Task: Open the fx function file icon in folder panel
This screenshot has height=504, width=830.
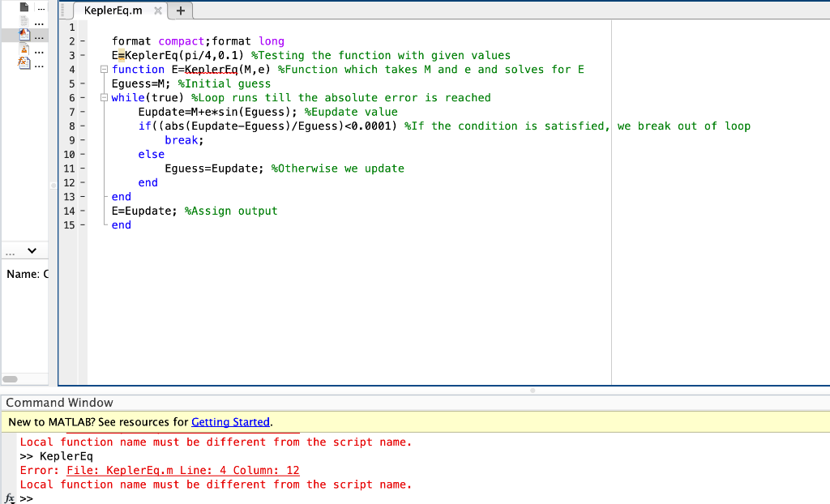Action: point(24,63)
